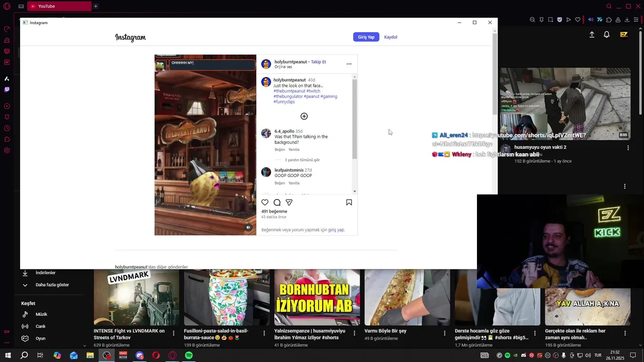Click Yanıtla under leafpaintsminis' comment
644x362 pixels.
pyautogui.click(x=294, y=183)
